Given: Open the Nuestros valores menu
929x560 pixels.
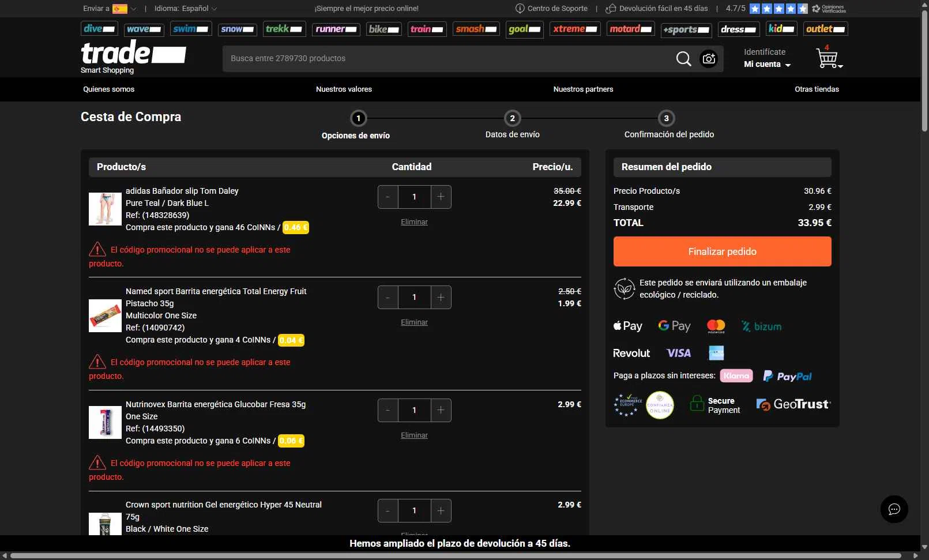Looking at the screenshot, I should [344, 89].
